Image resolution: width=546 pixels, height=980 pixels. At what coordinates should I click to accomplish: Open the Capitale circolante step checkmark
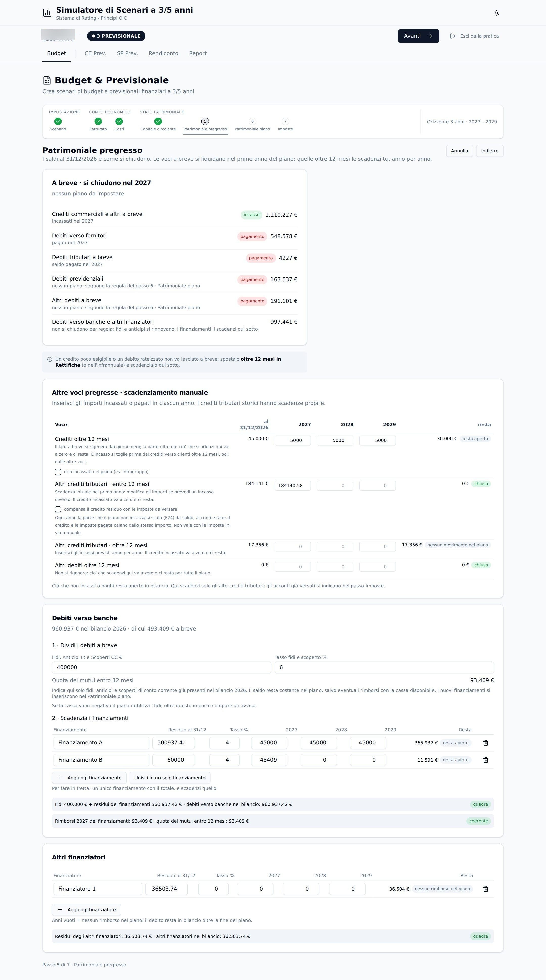158,121
